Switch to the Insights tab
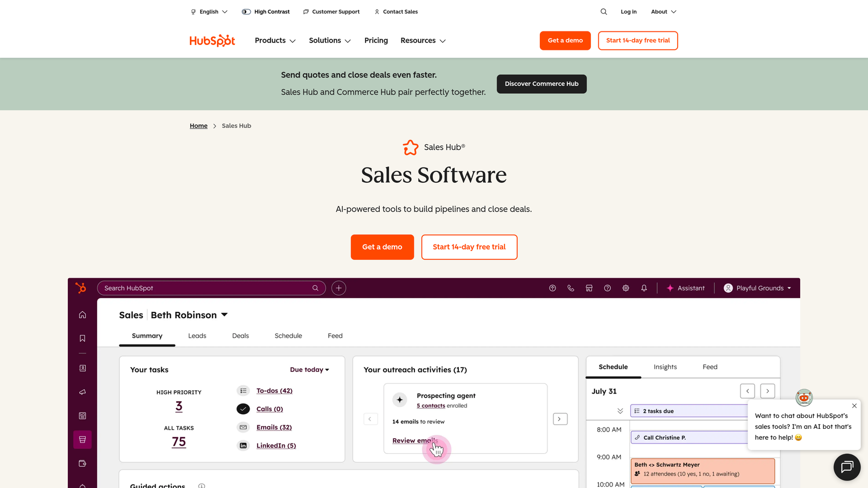 click(665, 367)
